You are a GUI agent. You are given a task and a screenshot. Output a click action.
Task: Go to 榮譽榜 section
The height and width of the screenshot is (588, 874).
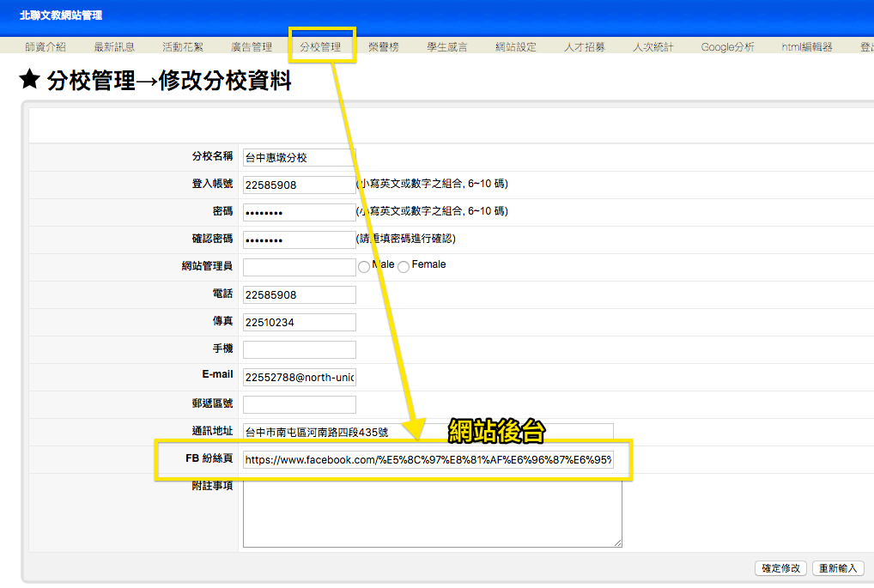tap(383, 47)
